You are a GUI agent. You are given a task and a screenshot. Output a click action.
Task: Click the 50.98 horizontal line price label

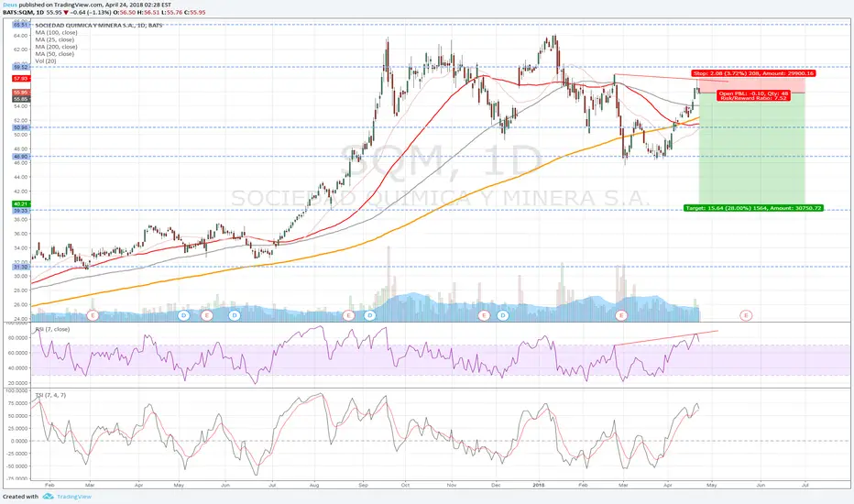click(20, 127)
